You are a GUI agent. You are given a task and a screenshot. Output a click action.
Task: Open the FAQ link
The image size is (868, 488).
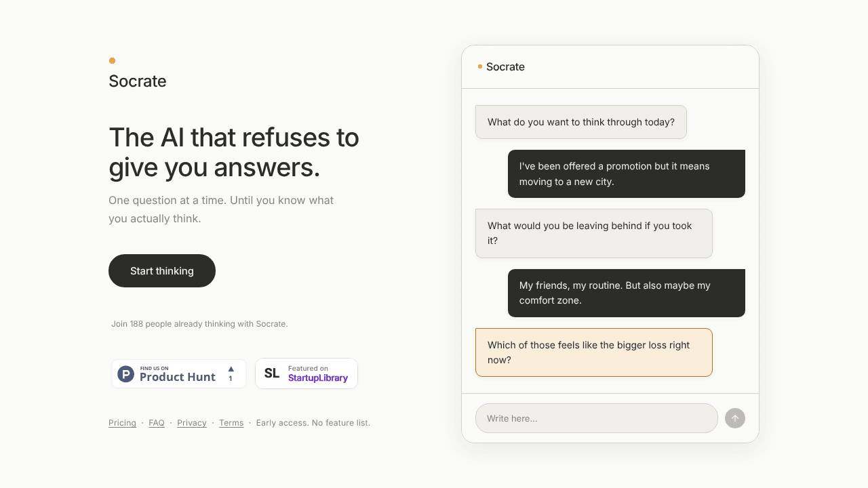pos(157,423)
